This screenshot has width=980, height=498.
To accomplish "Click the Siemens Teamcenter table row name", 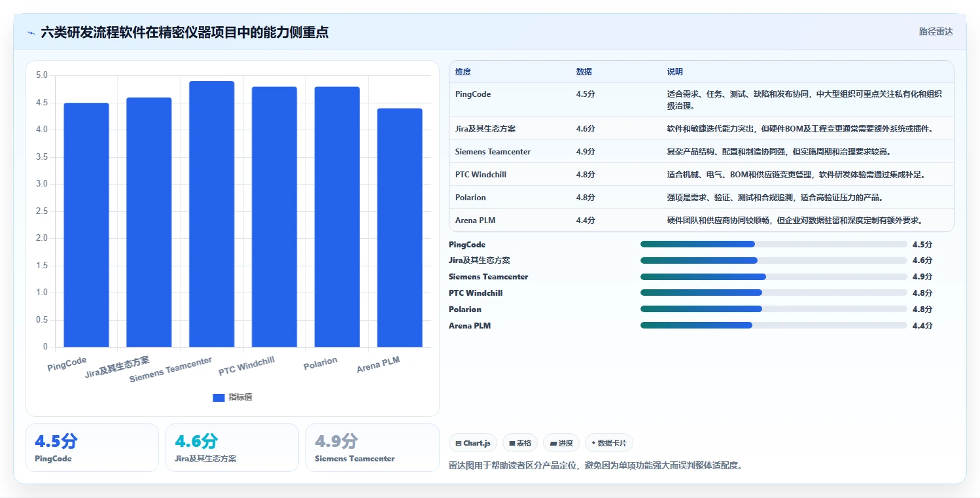I will pyautogui.click(x=493, y=152).
